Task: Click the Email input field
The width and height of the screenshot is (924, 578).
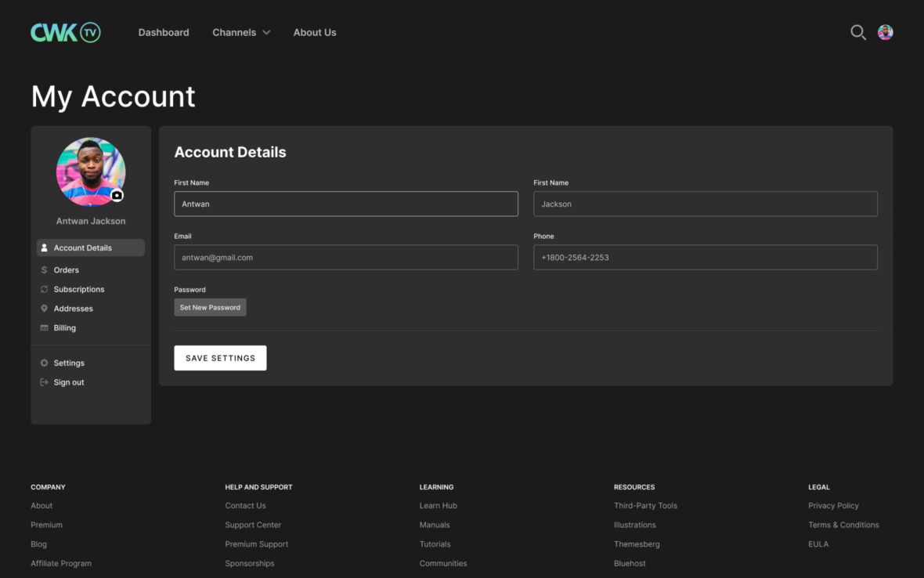Action: tap(345, 257)
